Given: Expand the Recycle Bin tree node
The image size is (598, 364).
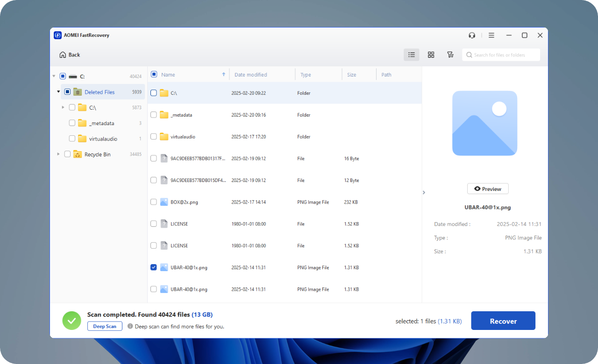Looking at the screenshot, I should click(58, 154).
